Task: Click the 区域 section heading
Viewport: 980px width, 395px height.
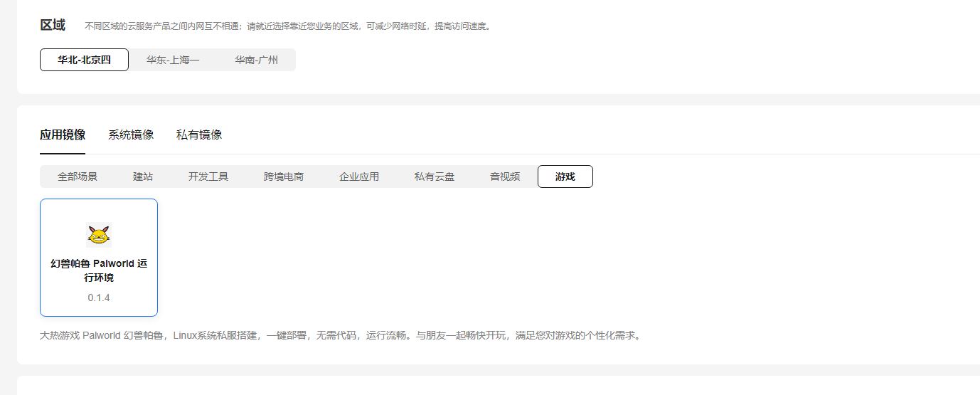Action: [53, 25]
